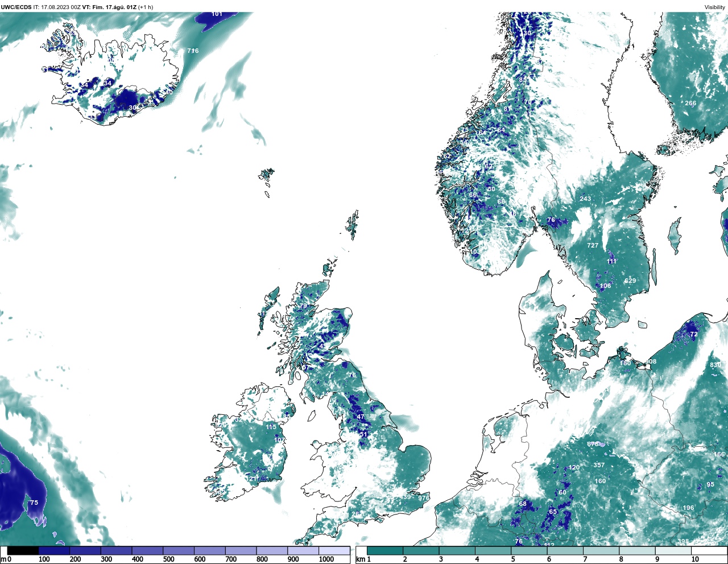The height and width of the screenshot is (564, 728).
Task: Click the '357' value over Germany
Action: click(599, 465)
